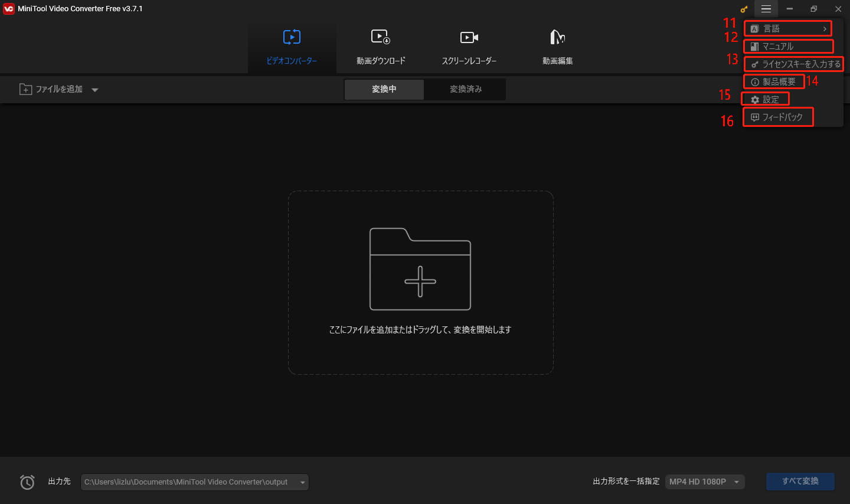The image size is (850, 504).
Task: Click the alarm clock timer icon
Action: coord(27,482)
